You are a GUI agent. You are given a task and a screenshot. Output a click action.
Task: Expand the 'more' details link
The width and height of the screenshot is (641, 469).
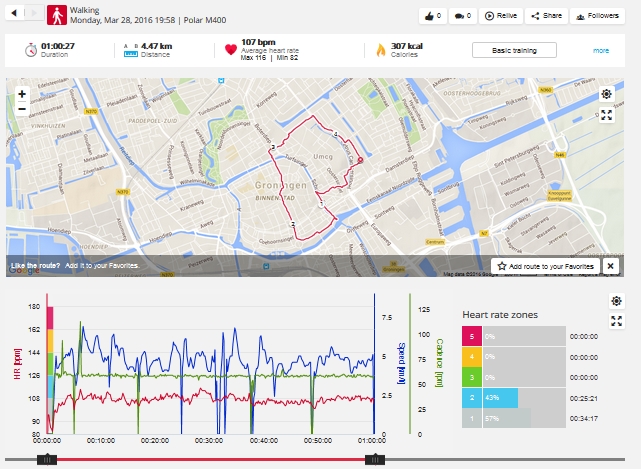[600, 50]
